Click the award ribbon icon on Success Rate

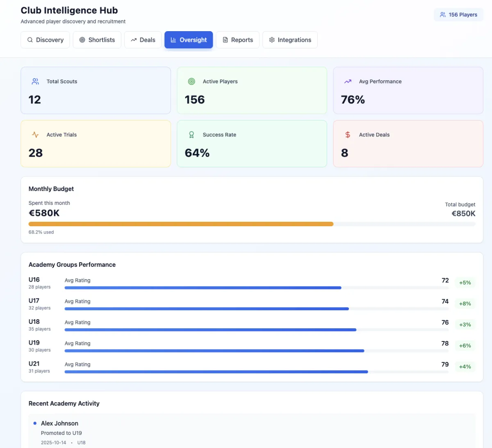(x=191, y=135)
